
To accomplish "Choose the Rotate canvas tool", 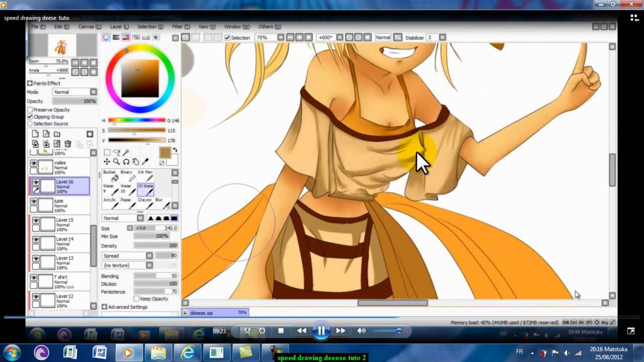I will pyautogui.click(x=126, y=161).
